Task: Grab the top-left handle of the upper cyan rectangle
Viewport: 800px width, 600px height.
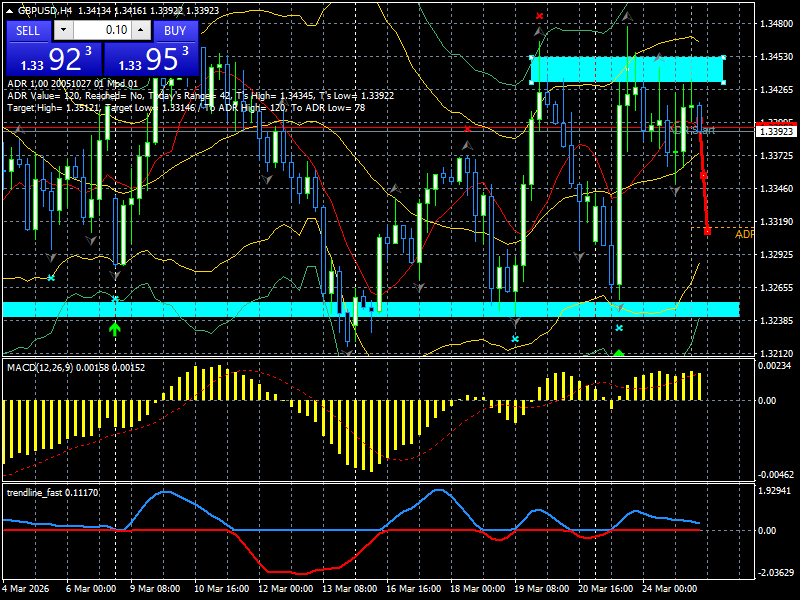Action: [532, 57]
